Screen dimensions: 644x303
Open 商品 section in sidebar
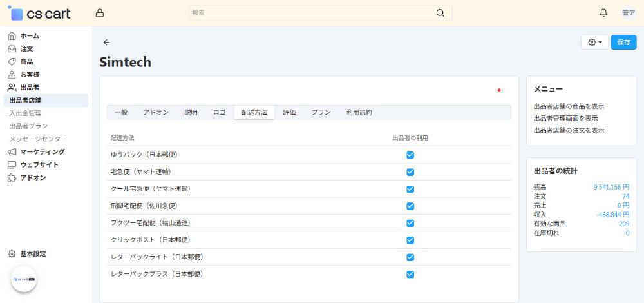pos(26,61)
